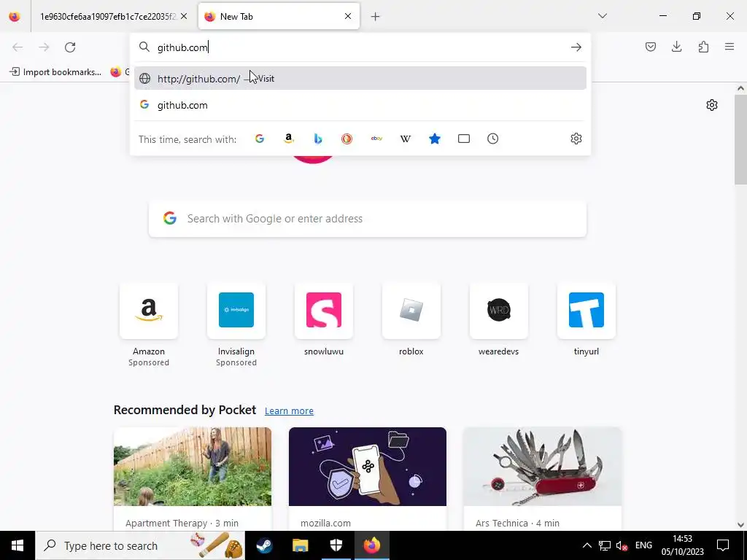Switch input language ENG

(643, 545)
